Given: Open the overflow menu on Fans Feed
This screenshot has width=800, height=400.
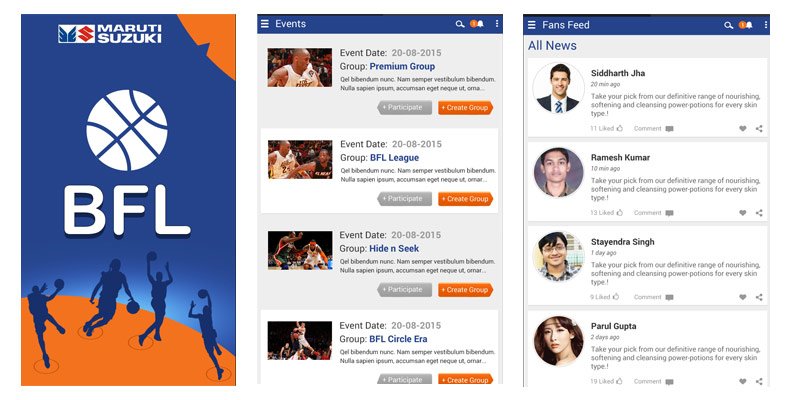Looking at the screenshot, I should tap(766, 25).
